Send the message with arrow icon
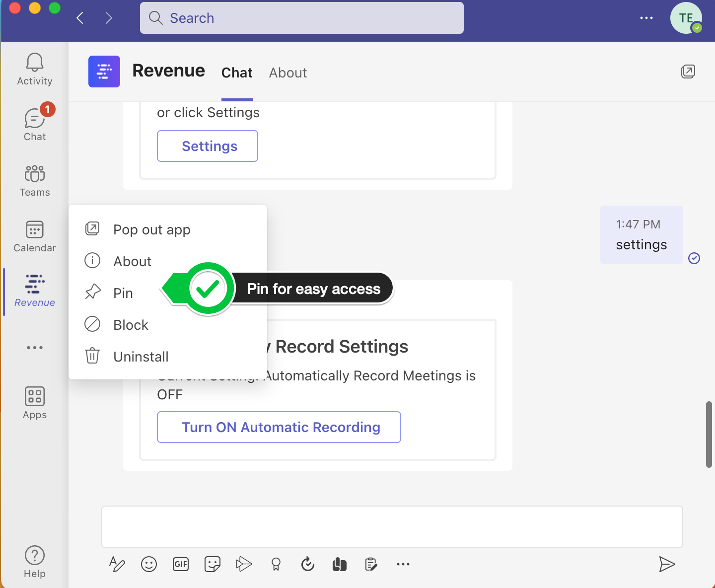 point(666,564)
